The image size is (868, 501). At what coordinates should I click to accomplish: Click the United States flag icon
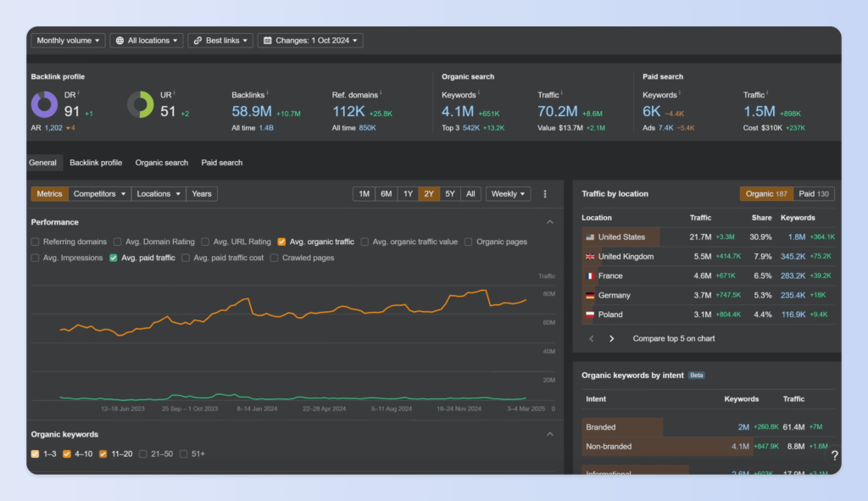point(589,237)
